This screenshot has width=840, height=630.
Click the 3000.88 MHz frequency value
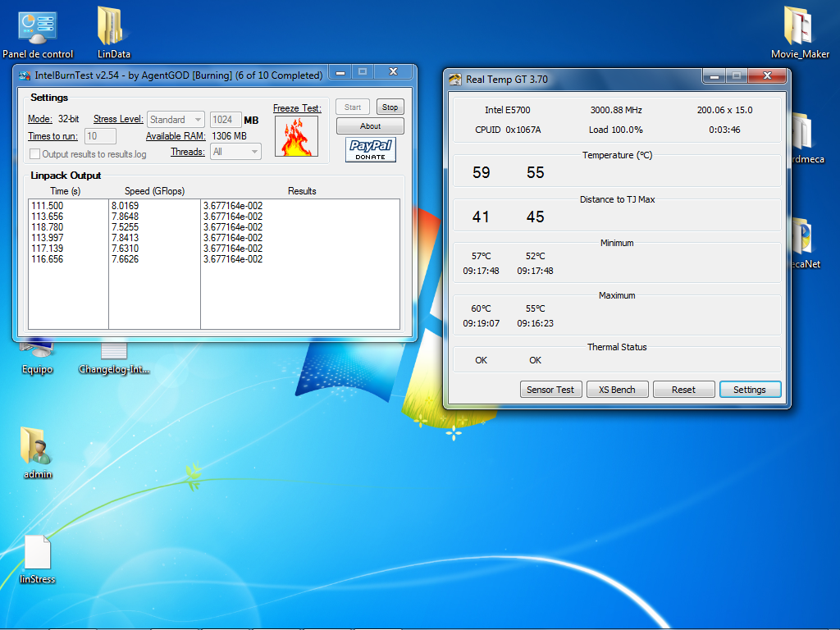click(x=616, y=110)
